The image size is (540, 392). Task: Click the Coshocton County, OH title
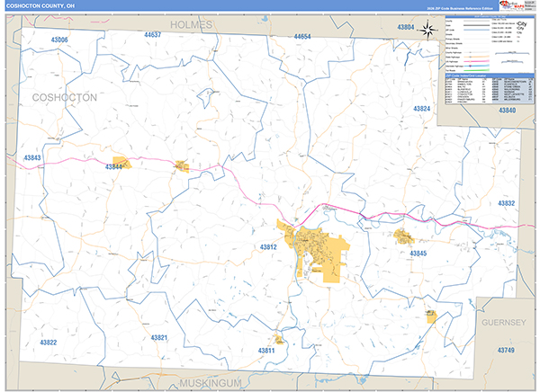click(36, 5)
